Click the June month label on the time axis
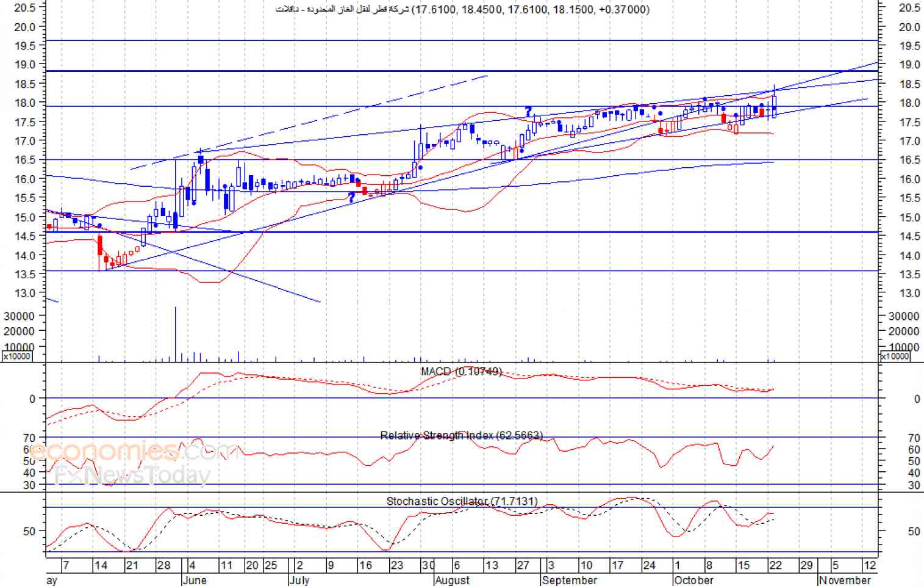 [195, 580]
